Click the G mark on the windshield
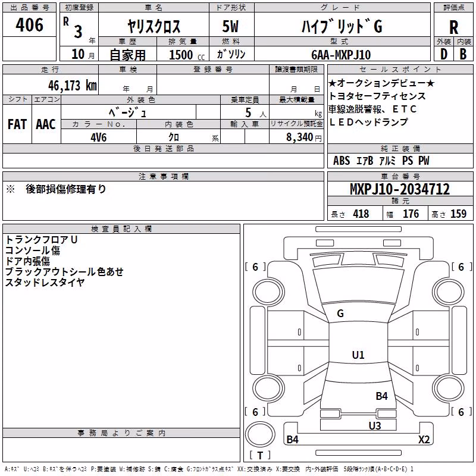This screenshot has height=476, width=476. pyautogui.click(x=340, y=314)
